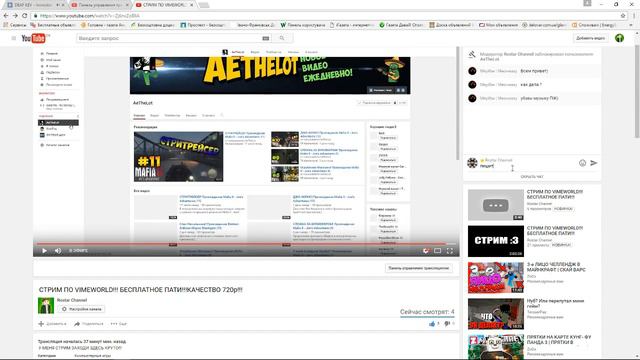Viewport: 640px width, 360px height.
Task: Click the 'Добавить видео' upload button
Action: pyautogui.click(x=590, y=38)
